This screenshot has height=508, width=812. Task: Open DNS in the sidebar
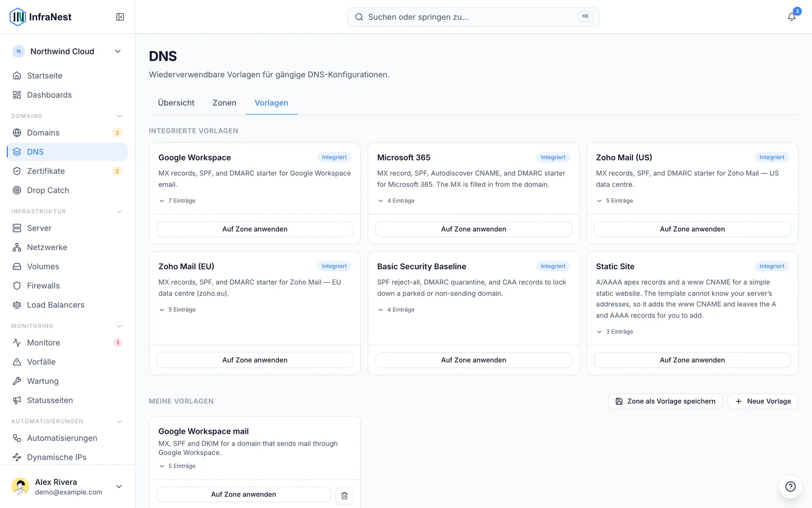67,152
